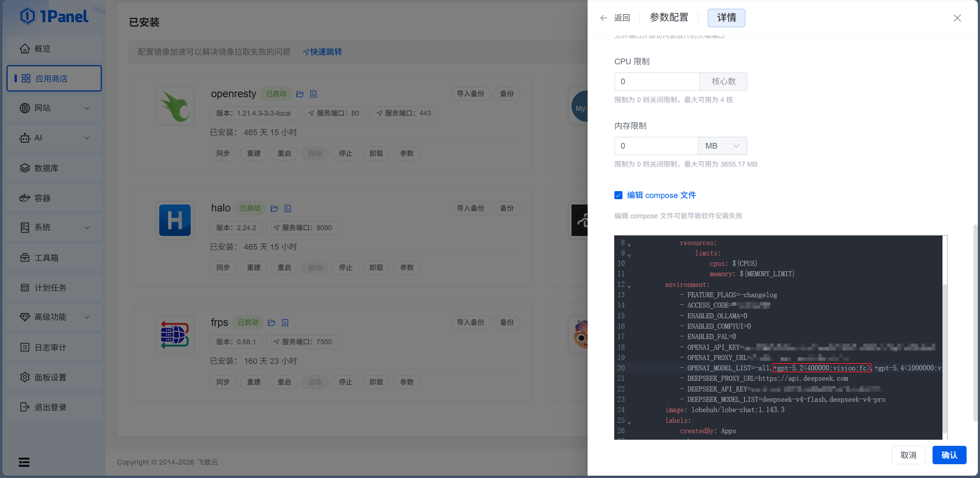Close the parameter drawer with the X
Viewport: 980px width, 478px height.
[x=957, y=18]
